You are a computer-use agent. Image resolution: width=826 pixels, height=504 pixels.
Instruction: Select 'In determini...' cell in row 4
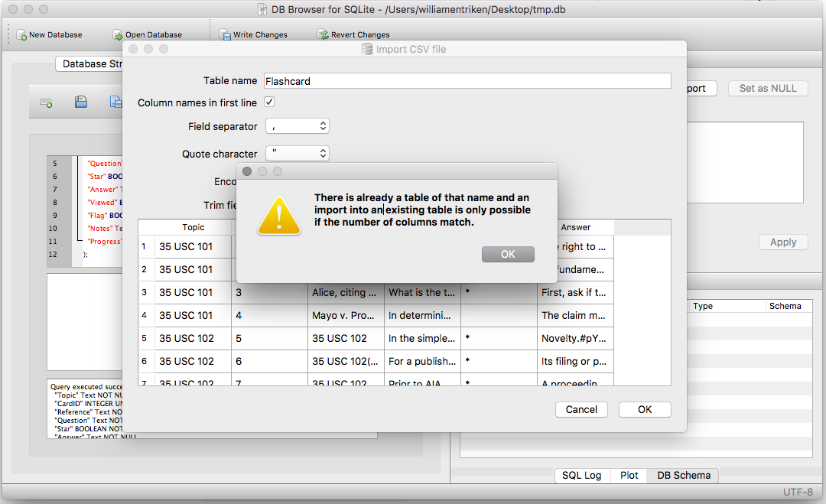[422, 315]
